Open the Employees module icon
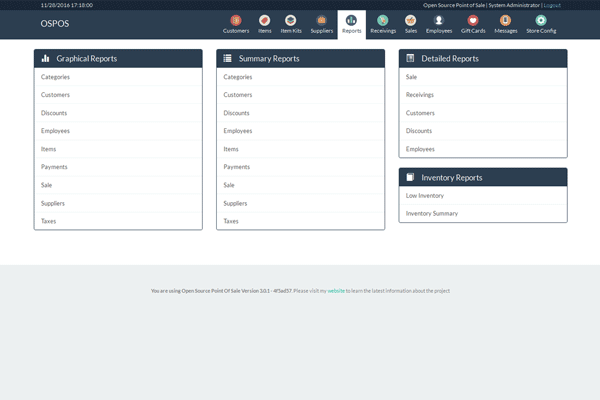 click(439, 20)
